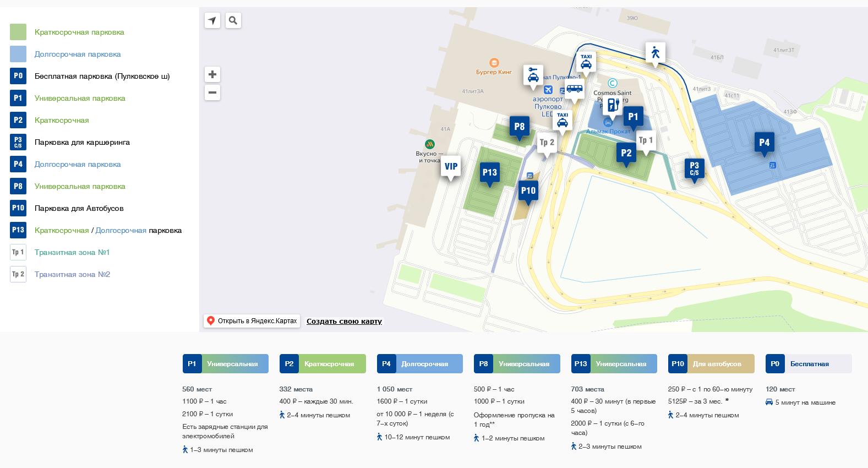This screenshot has height=468, width=868.
Task: Click the car rental key marker on the map
Action: click(x=533, y=75)
